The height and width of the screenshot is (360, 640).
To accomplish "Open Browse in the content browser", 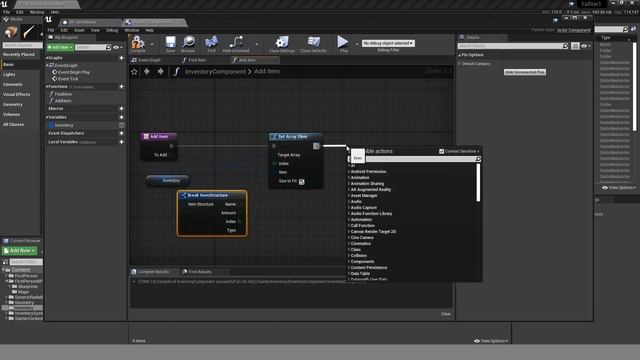I will click(x=188, y=42).
